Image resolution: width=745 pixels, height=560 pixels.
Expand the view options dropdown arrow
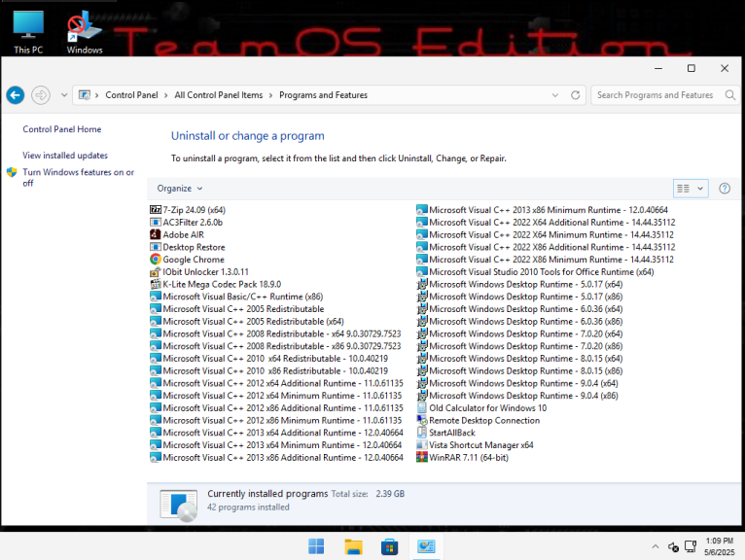point(700,189)
